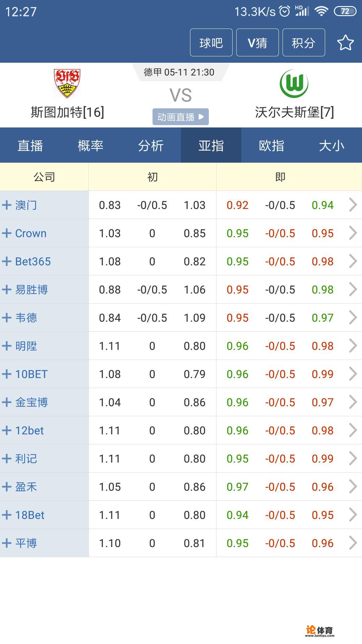The image size is (362, 644).
Task: Expand the 澳门 company row plus icon
Action: tap(7, 205)
